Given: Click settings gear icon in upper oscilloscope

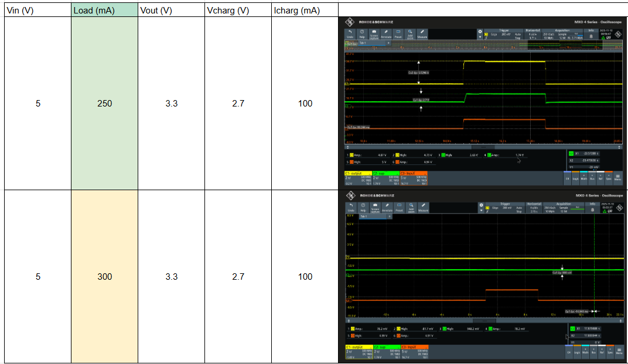Looking at the screenshot, I should tap(480, 32).
